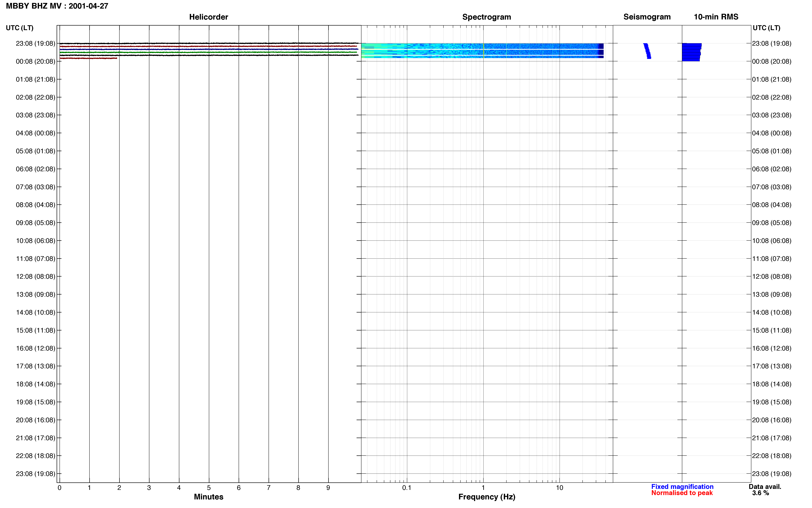The image size is (812, 508).
Task: Click the title 'MBBY BHZ MV : 2001-04-27'
Action: coord(57,6)
